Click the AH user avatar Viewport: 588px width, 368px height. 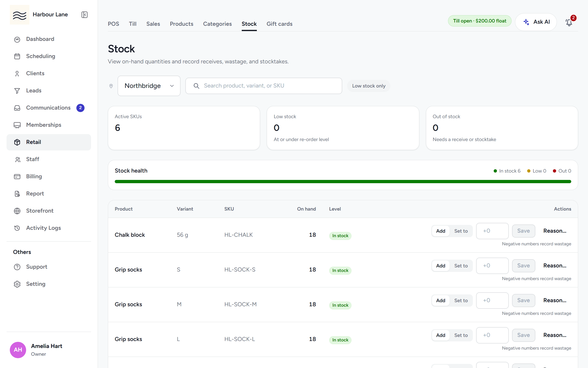coord(18,350)
